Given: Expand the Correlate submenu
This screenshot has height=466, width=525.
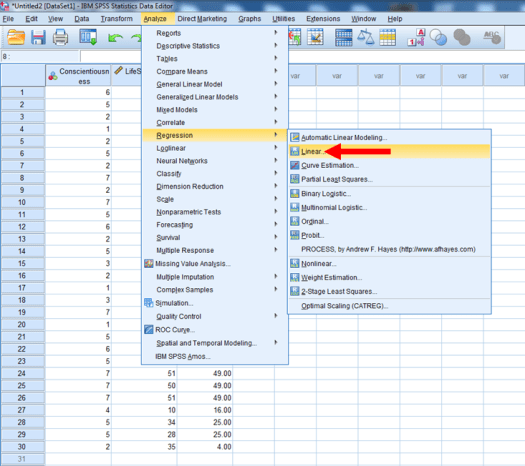Looking at the screenshot, I should click(215, 123).
